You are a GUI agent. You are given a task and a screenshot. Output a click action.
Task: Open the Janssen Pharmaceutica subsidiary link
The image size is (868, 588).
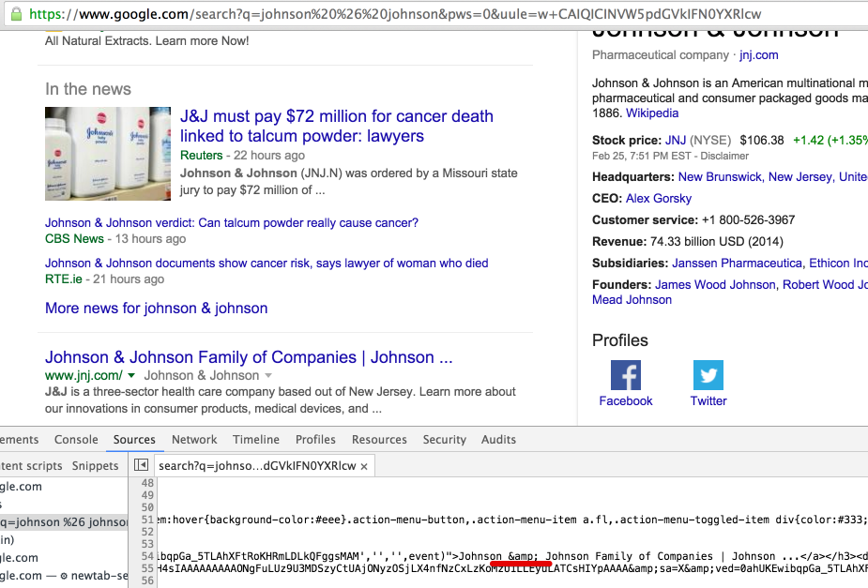coord(737,264)
